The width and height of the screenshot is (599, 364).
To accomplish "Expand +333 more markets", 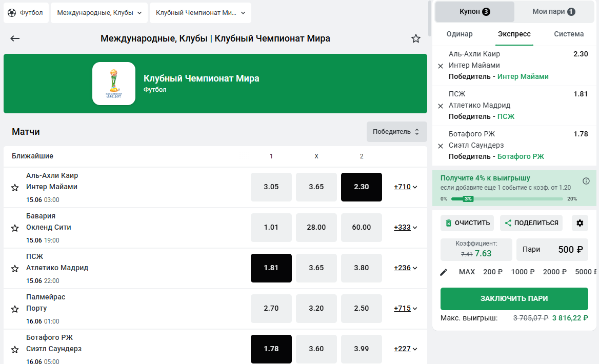I will [405, 227].
